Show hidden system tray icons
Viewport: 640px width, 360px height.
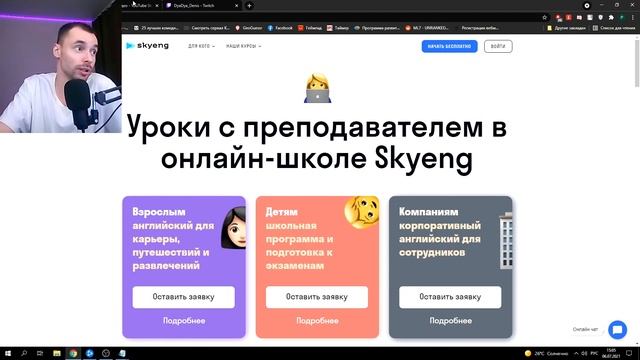(576, 353)
